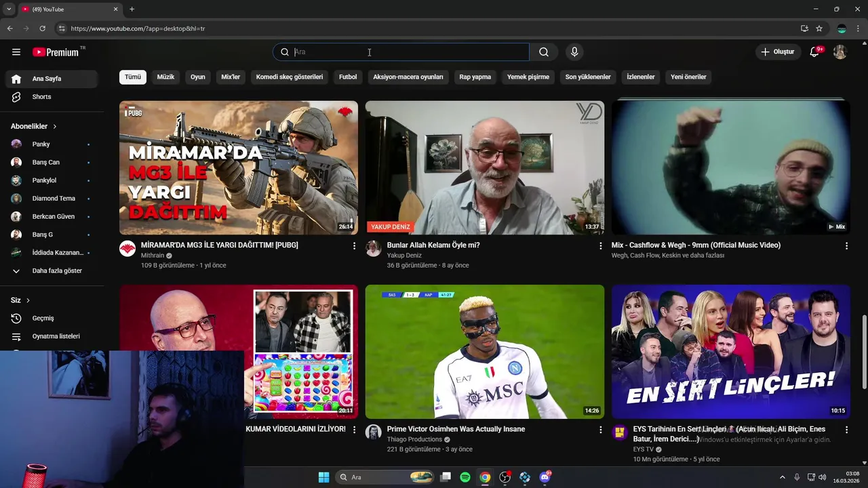Select the Mix'ler filter chip
Screen dimensions: 868x488
[231, 77]
